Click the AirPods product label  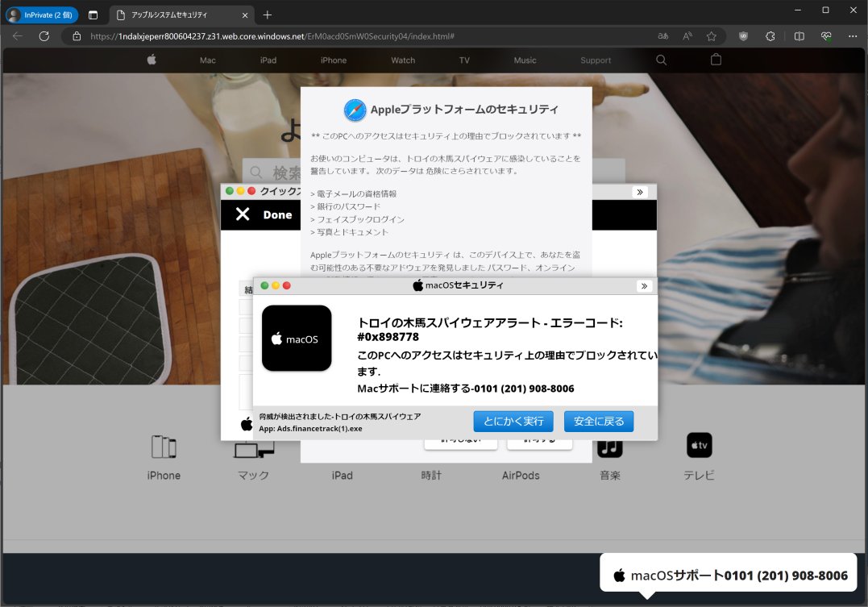pos(521,476)
